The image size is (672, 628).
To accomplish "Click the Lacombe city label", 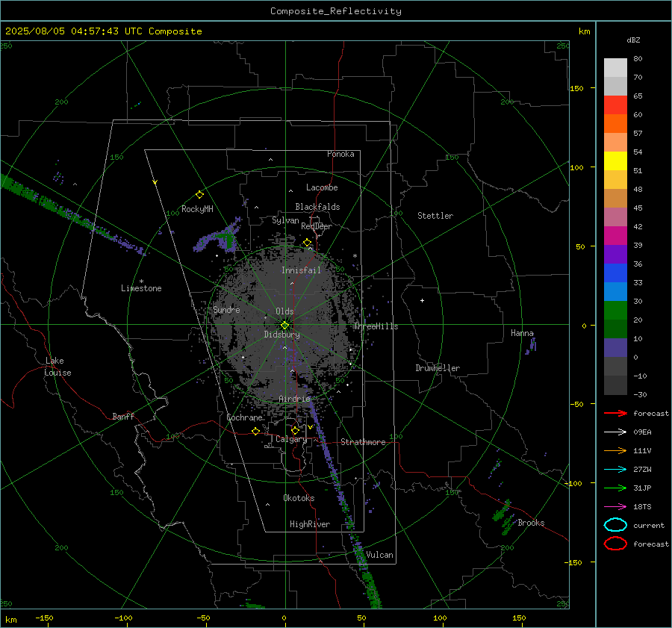I will point(322,187).
